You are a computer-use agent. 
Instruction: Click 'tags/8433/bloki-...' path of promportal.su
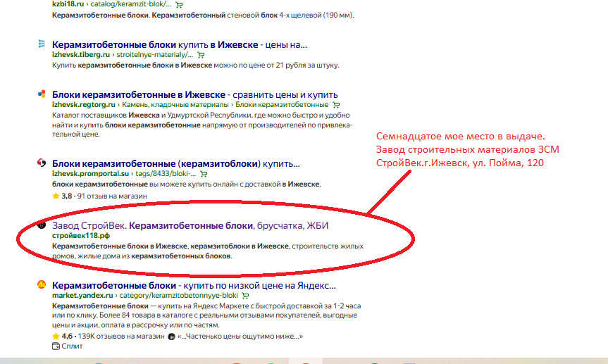[166, 174]
